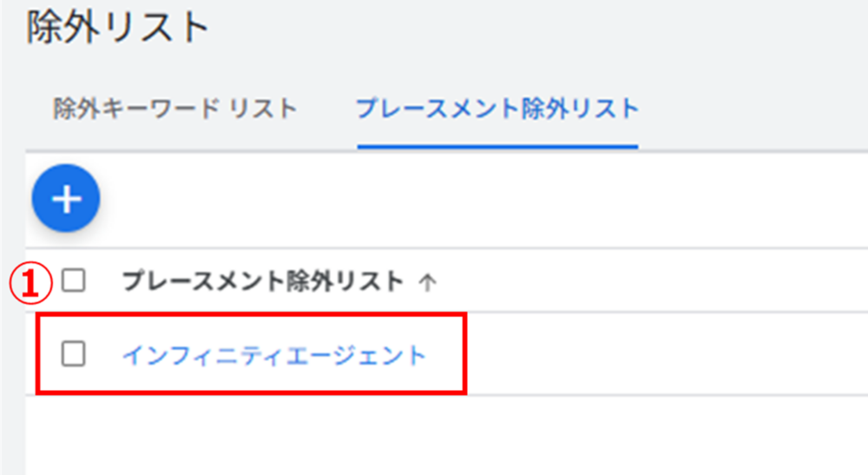
Task: Create a new placement exclusion list
Action: 66,199
